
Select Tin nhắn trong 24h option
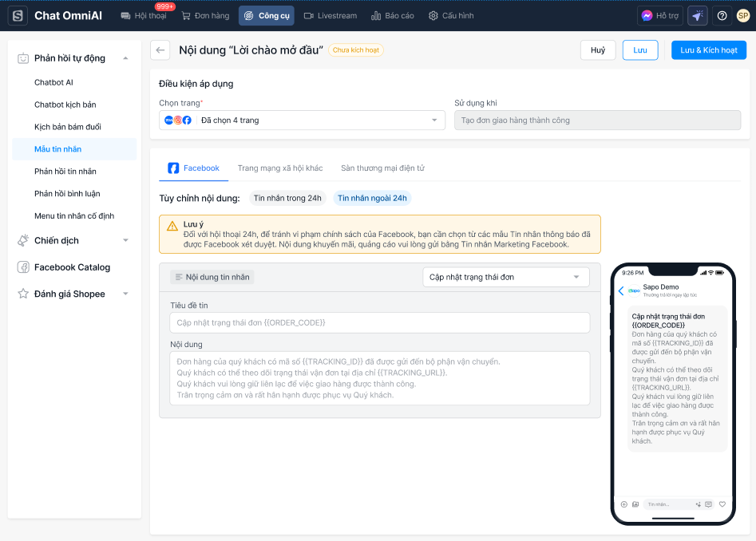click(287, 198)
